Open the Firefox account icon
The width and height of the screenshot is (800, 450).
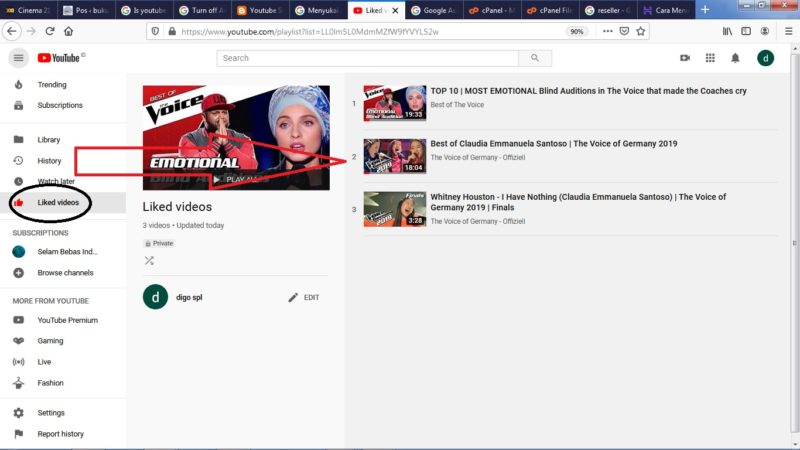[765, 32]
